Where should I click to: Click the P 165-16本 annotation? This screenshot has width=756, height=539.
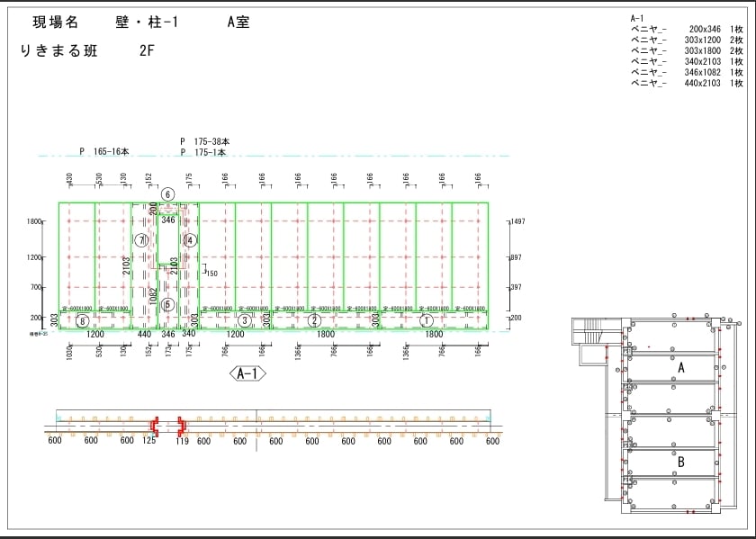[x=104, y=151]
